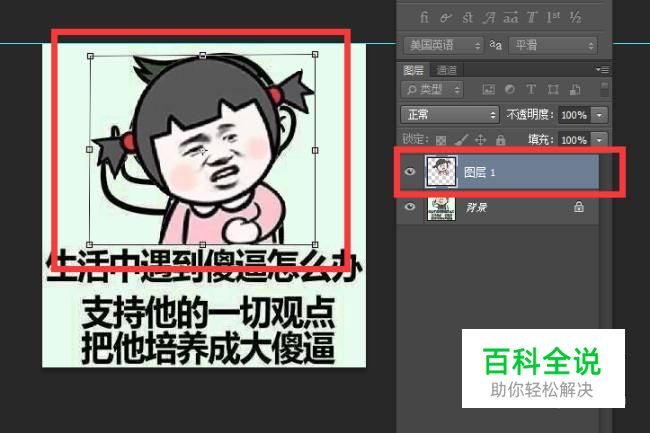
Task: Open the Layers panel flyout menu
Action: coord(602,70)
